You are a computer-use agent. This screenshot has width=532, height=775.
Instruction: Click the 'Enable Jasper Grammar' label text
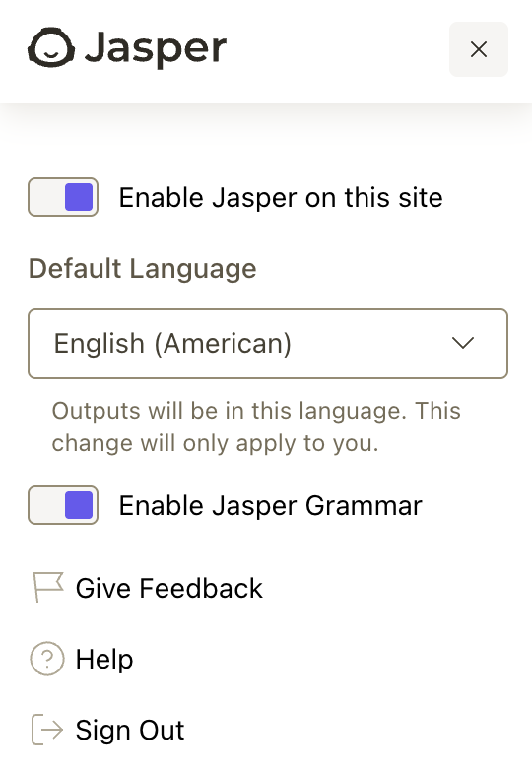pyautogui.click(x=271, y=505)
